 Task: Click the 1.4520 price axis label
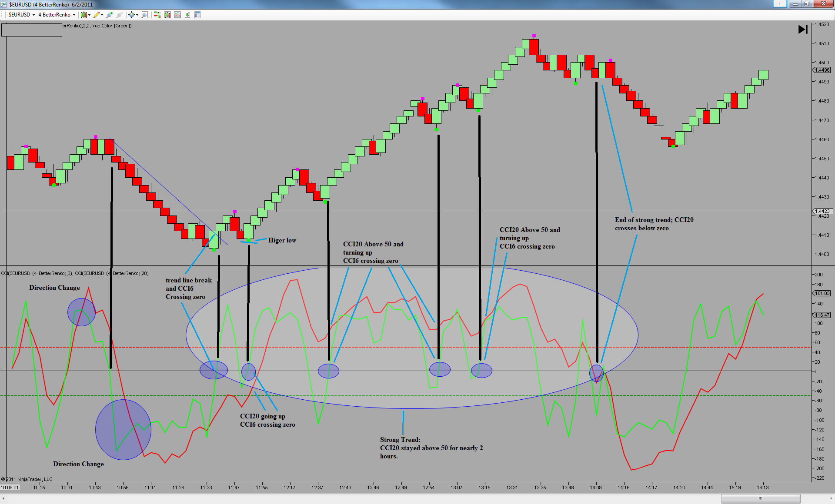tap(822, 24)
